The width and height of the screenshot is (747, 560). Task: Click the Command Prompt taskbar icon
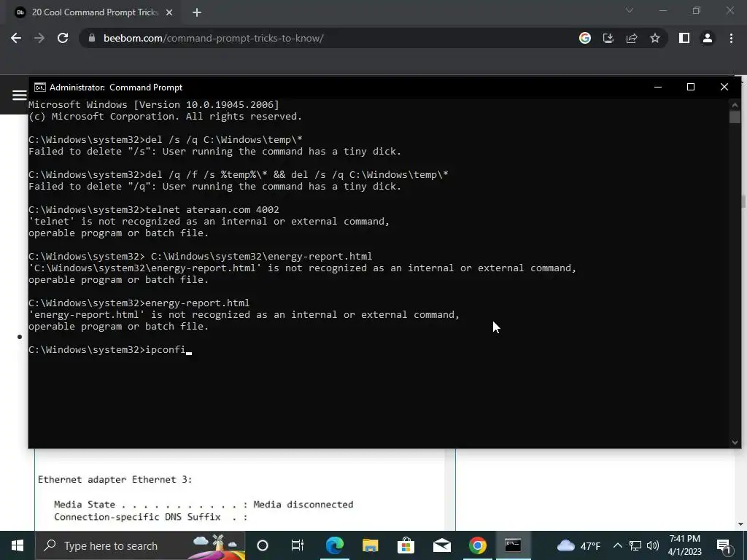click(513, 545)
